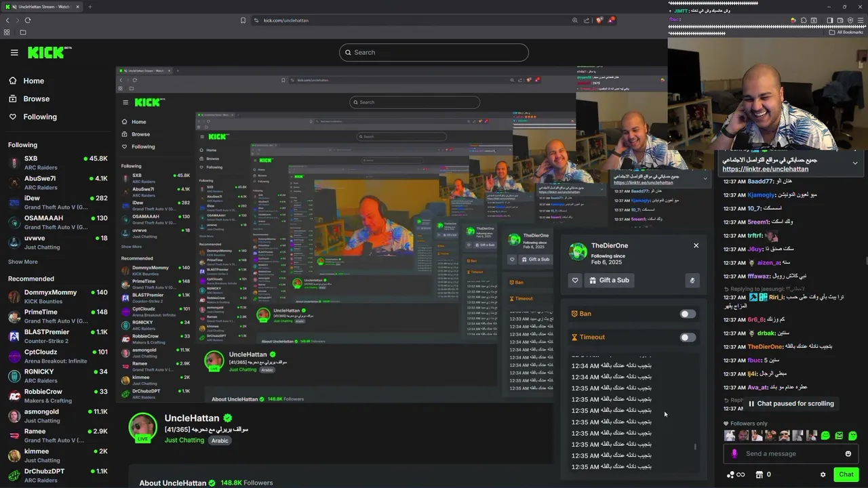The width and height of the screenshot is (868, 488).
Task: Click BLASTPremier avatar in main Recommended list
Action: 14,336
